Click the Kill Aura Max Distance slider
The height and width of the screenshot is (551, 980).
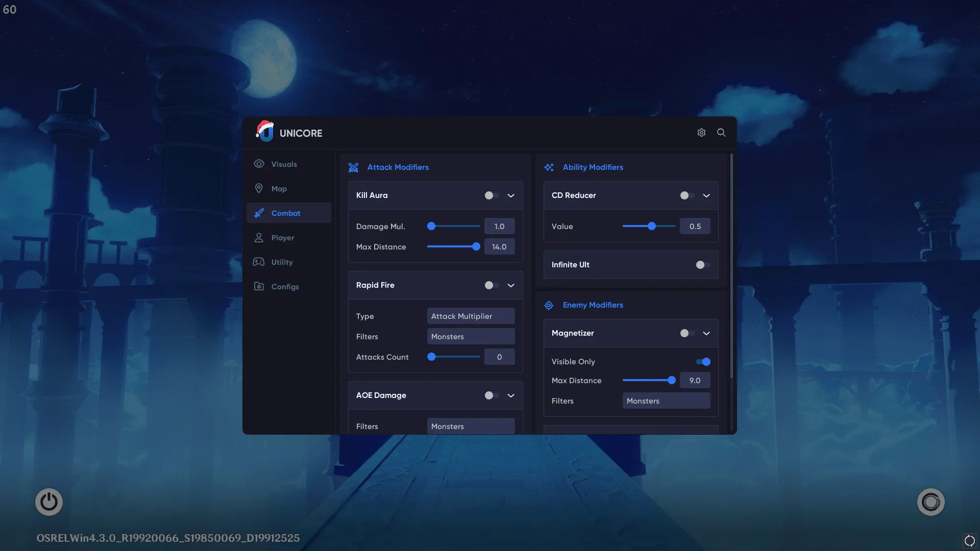point(453,247)
